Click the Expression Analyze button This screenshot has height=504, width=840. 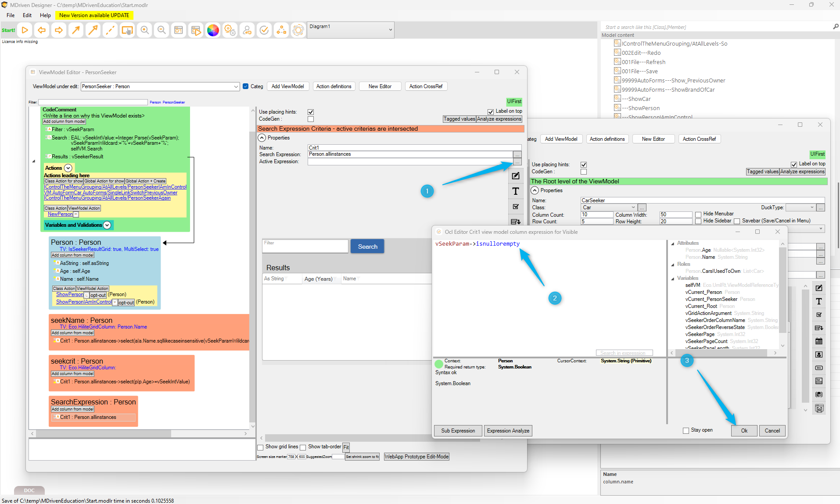508,431
